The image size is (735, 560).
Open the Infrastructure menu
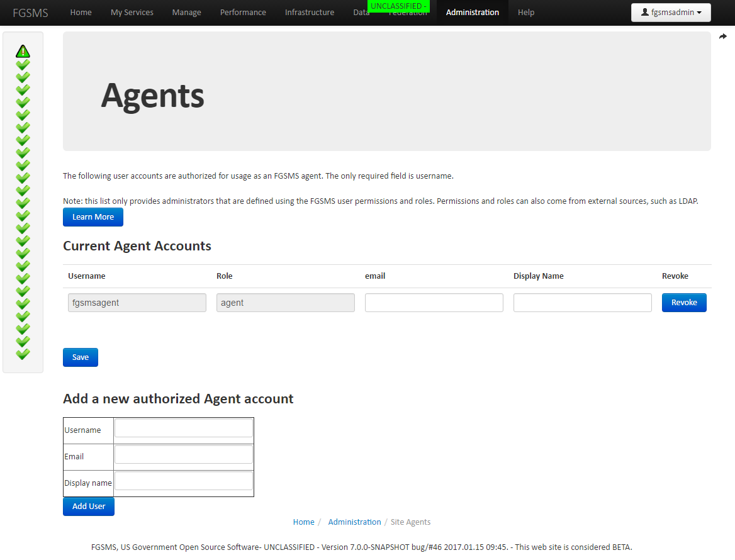pyautogui.click(x=310, y=13)
